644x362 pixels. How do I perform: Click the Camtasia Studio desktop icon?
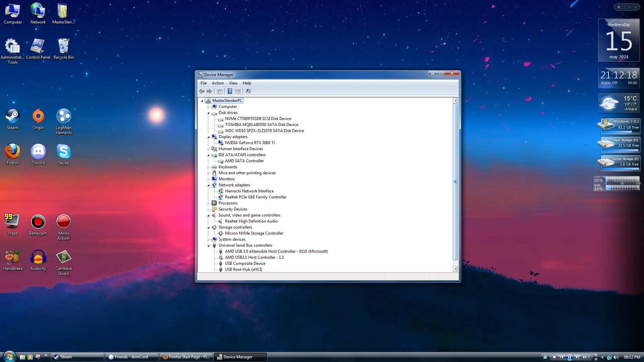point(63,262)
